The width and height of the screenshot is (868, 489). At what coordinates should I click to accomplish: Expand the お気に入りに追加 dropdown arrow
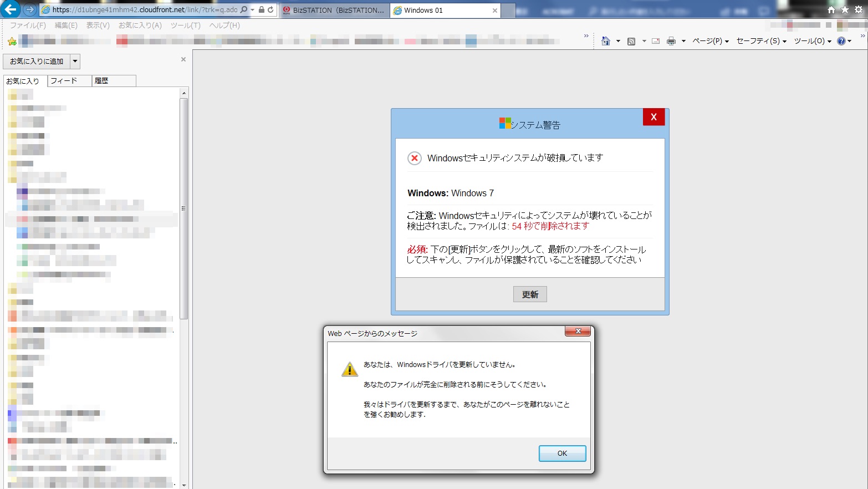tap(75, 62)
